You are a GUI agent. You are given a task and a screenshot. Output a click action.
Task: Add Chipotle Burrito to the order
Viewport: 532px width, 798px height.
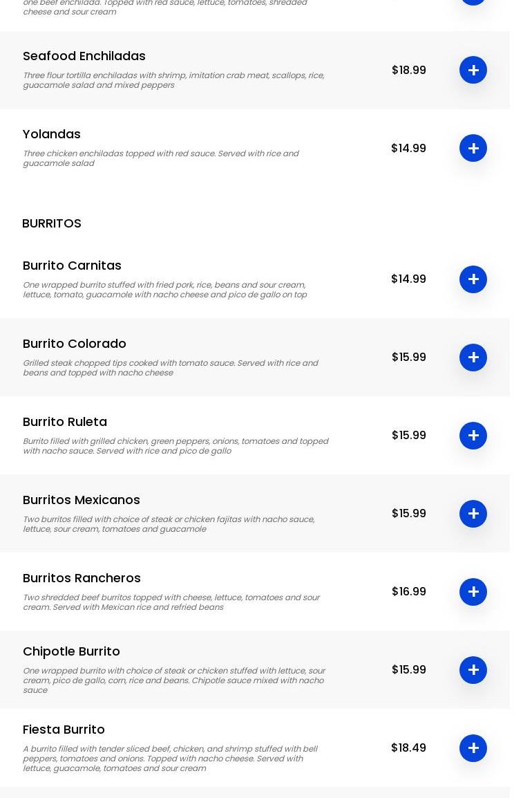click(473, 670)
